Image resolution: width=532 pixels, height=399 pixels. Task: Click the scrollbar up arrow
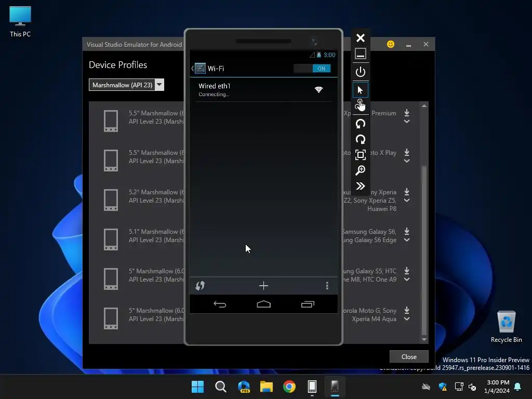(x=424, y=106)
